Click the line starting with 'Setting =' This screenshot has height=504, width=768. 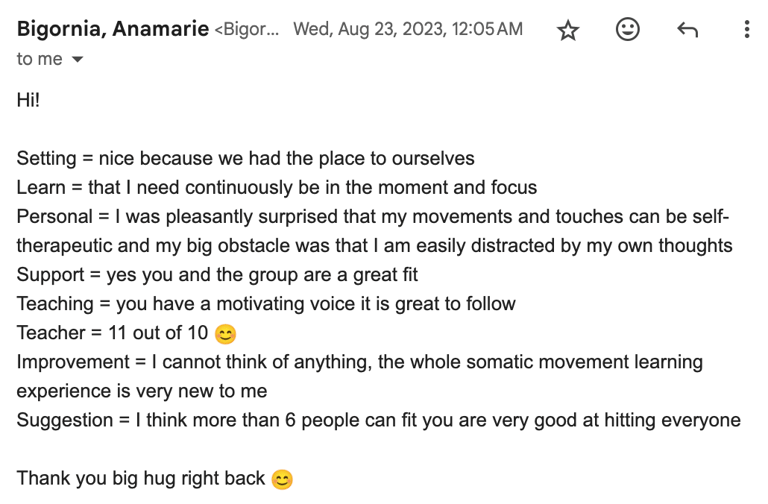coord(245,159)
